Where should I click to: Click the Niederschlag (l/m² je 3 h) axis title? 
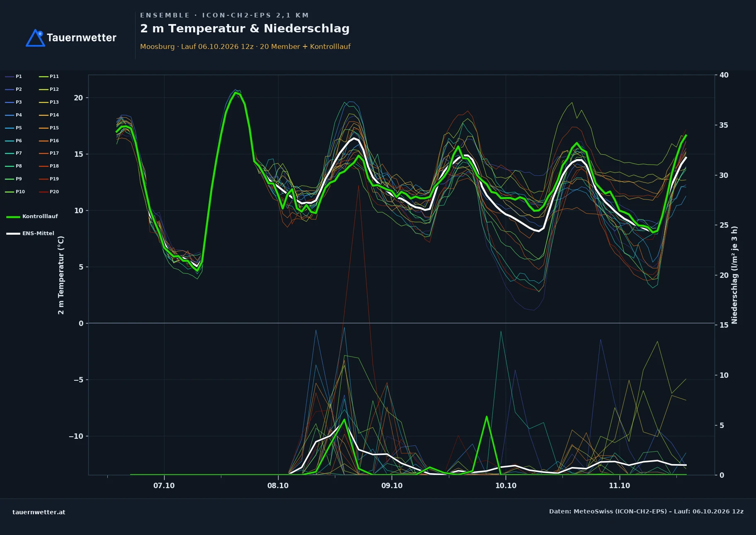point(734,275)
